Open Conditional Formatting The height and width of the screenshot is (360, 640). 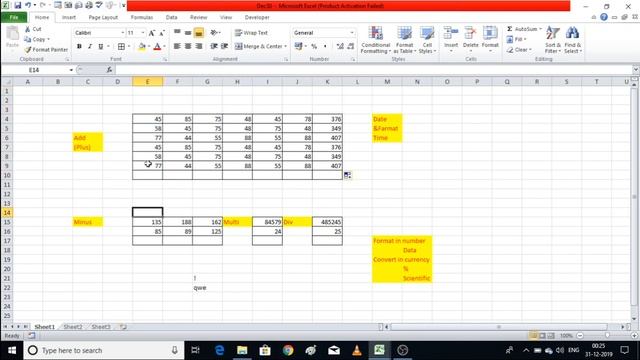(x=376, y=40)
